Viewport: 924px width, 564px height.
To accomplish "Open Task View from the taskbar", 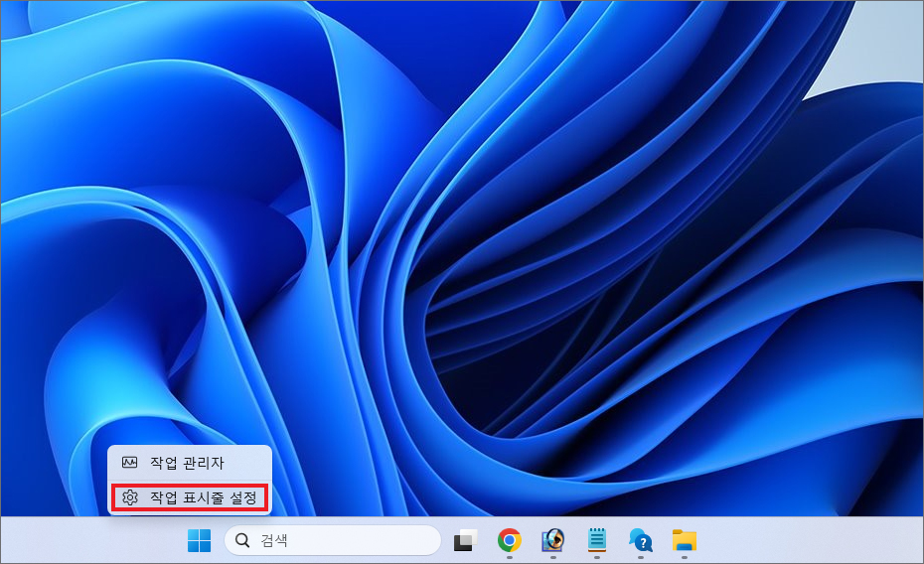I will pyautogui.click(x=465, y=540).
